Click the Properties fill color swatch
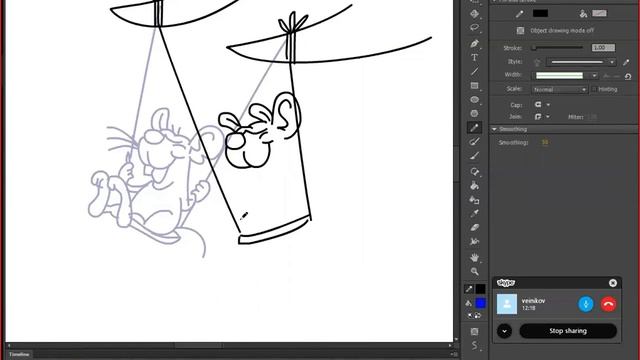This screenshot has height=360, width=640. (x=599, y=13)
